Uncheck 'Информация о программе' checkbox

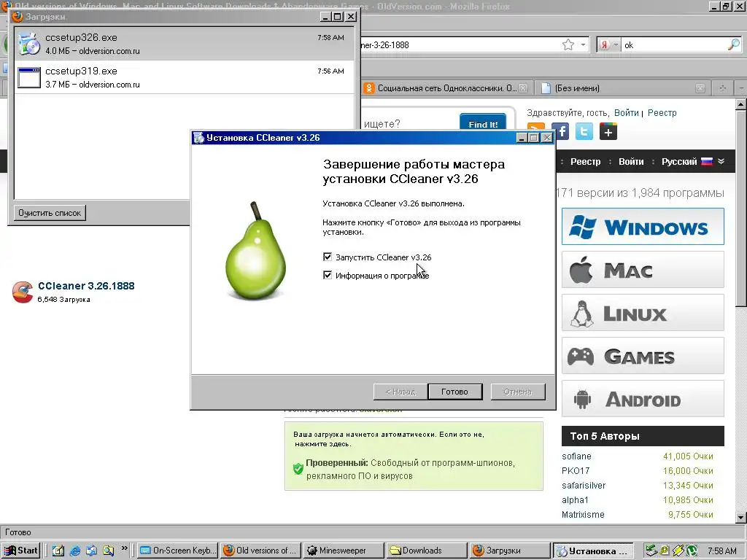pyautogui.click(x=328, y=275)
